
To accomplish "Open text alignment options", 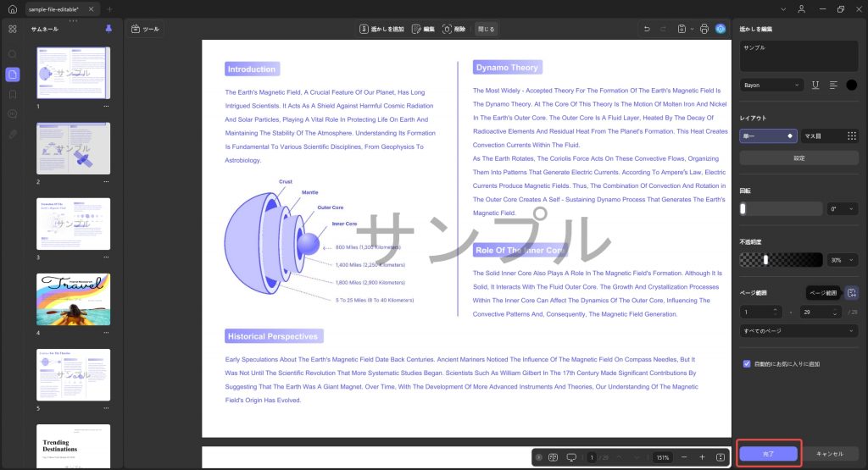I will 833,86.
